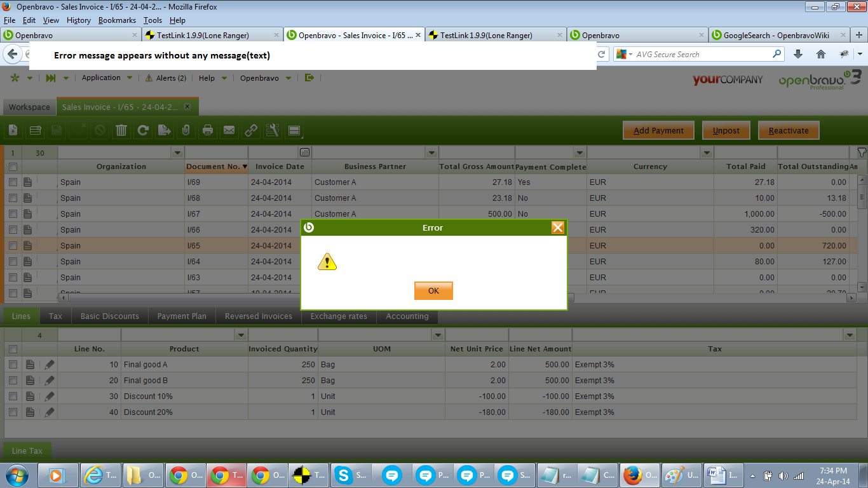Close the Error dialog with the X
The image size is (868, 488).
click(x=557, y=227)
